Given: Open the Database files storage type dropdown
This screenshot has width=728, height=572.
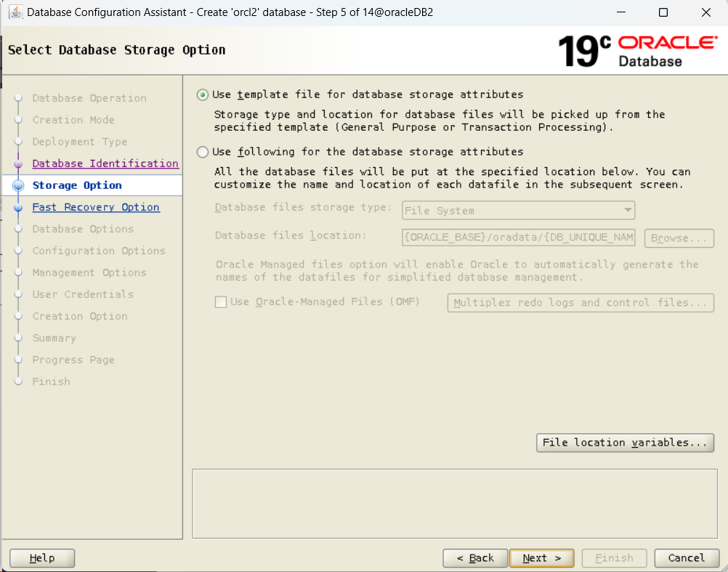Looking at the screenshot, I should pos(518,210).
